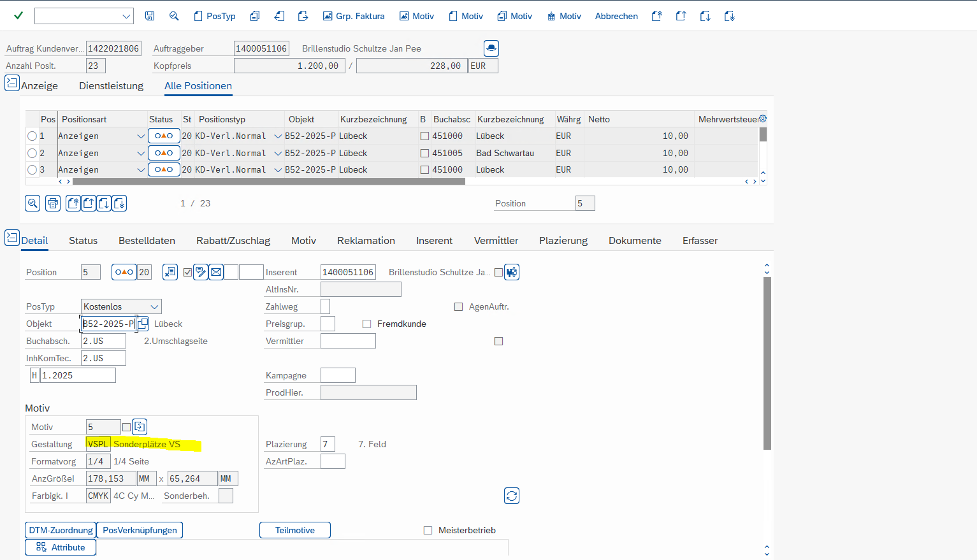The image size is (977, 560).
Task: Expand the tab list icon beside Anzeige
Action: coord(12,83)
